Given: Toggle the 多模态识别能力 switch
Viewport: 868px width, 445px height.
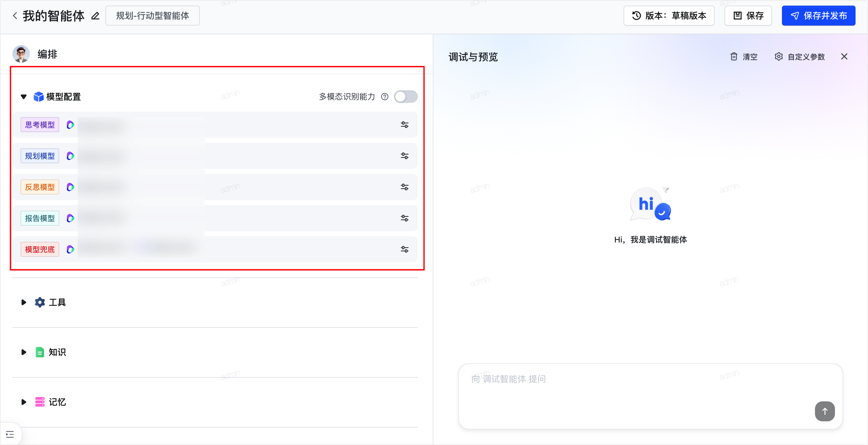Looking at the screenshot, I should 406,97.
